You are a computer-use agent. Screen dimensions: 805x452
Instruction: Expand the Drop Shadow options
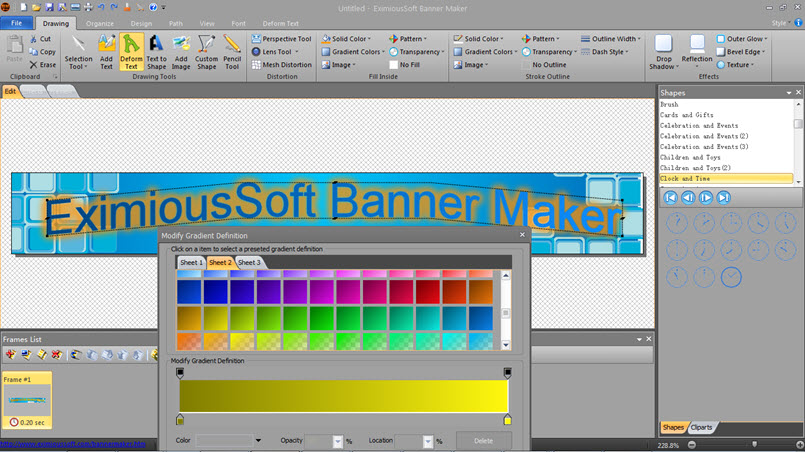coord(664,67)
